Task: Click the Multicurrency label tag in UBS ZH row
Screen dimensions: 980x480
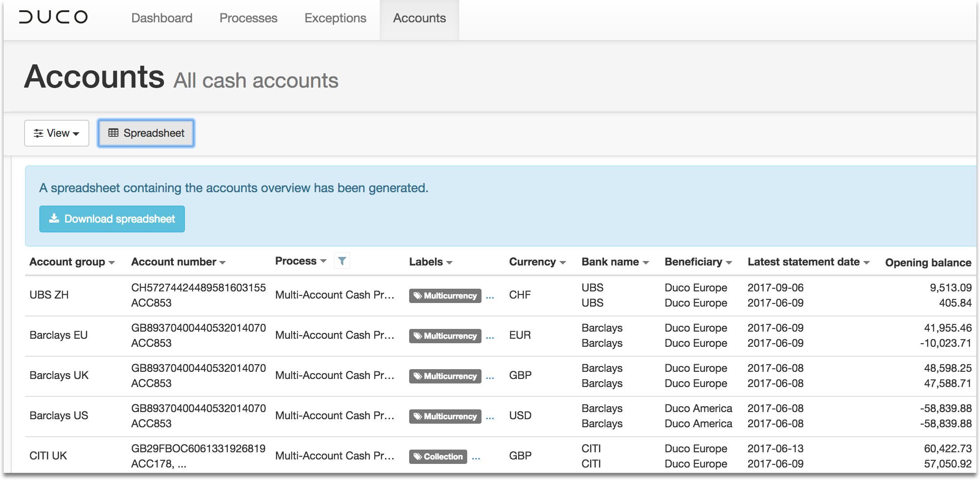Action: [x=445, y=295]
